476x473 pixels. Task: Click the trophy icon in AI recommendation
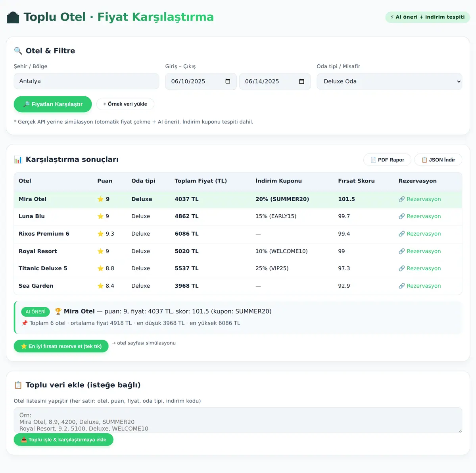coord(58,311)
